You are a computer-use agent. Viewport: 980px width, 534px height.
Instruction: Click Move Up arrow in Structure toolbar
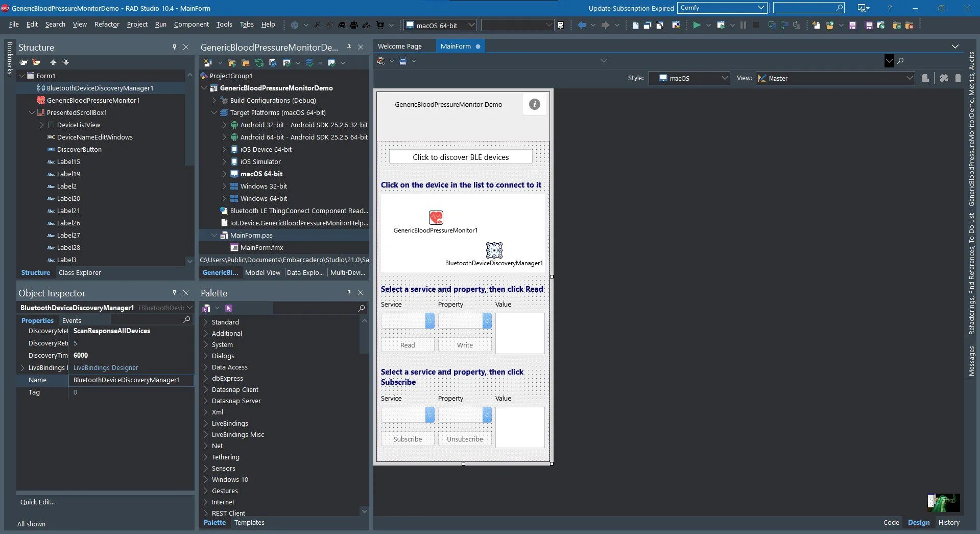53,62
